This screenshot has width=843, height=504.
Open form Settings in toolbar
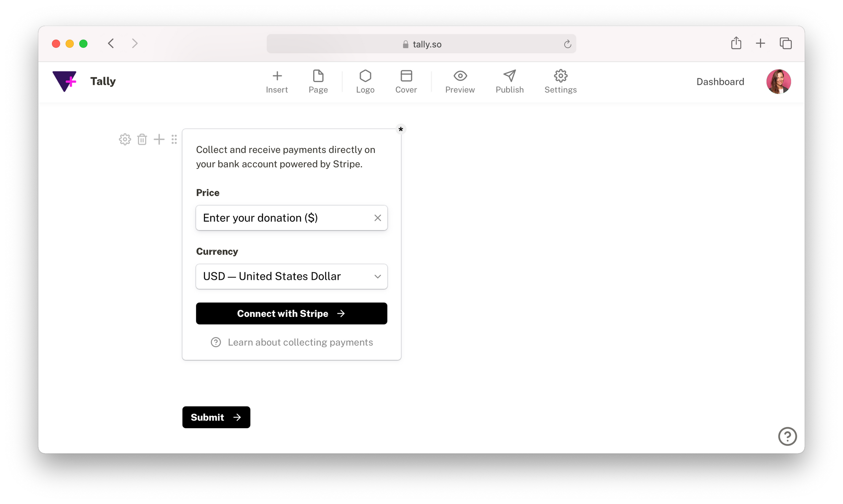pos(561,82)
